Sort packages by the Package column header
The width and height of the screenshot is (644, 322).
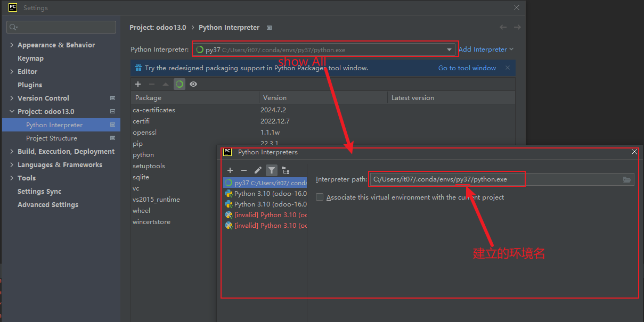pyautogui.click(x=195, y=97)
